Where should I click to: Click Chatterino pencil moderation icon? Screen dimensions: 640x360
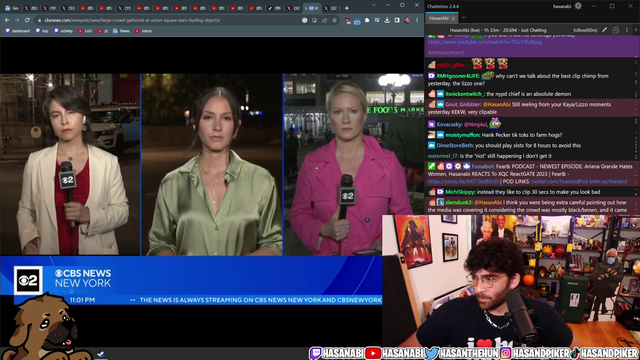click(x=604, y=30)
